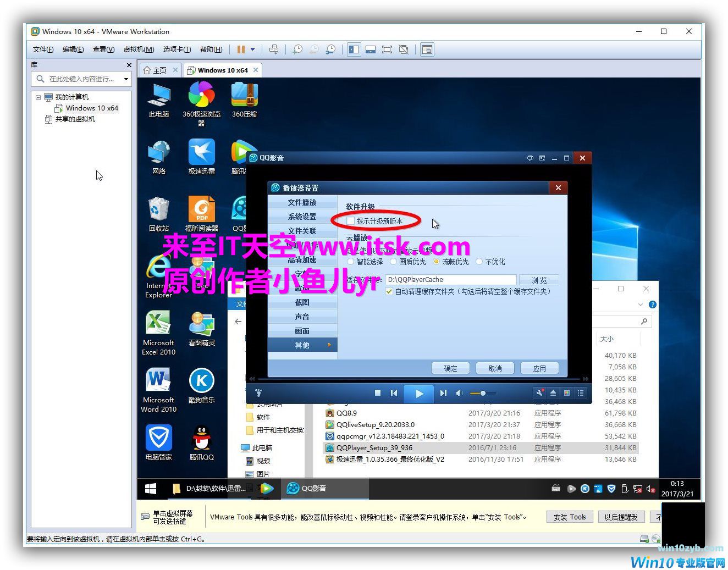
Task: Pause the virtual machine from the VMware toolbar
Action: click(241, 49)
